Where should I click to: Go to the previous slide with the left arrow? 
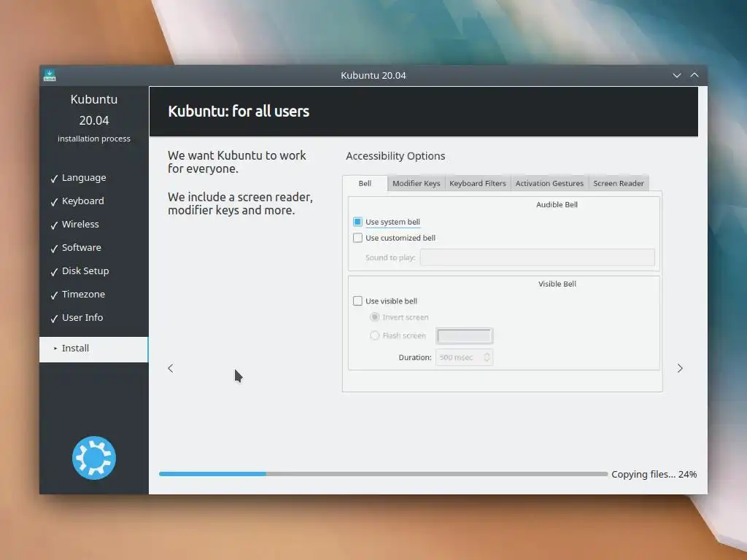click(171, 368)
